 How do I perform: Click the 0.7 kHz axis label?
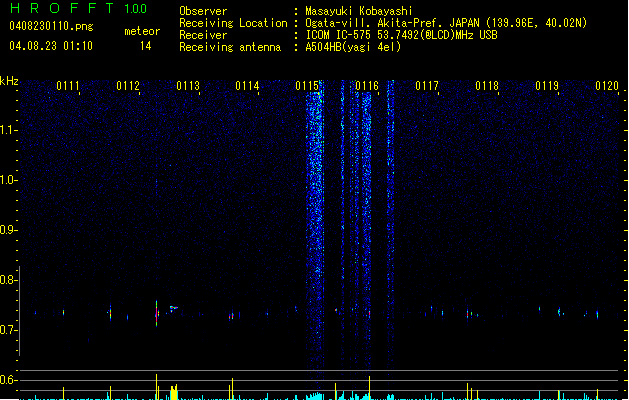[x=8, y=330]
